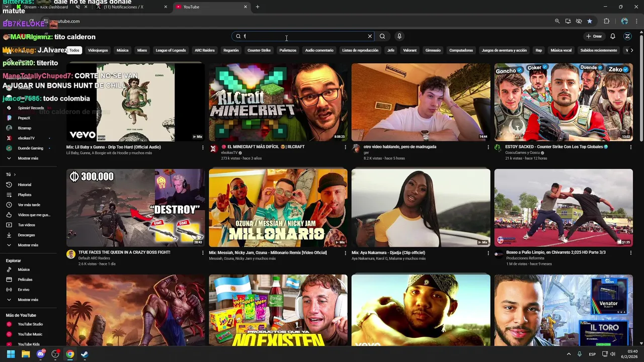Open En vivo under Explorar

[23, 290]
